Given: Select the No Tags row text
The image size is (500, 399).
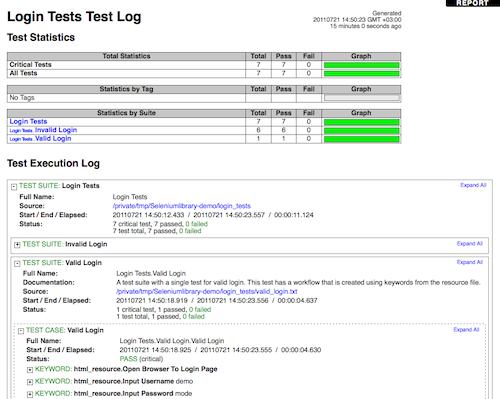Looking at the screenshot, I should [22, 98].
